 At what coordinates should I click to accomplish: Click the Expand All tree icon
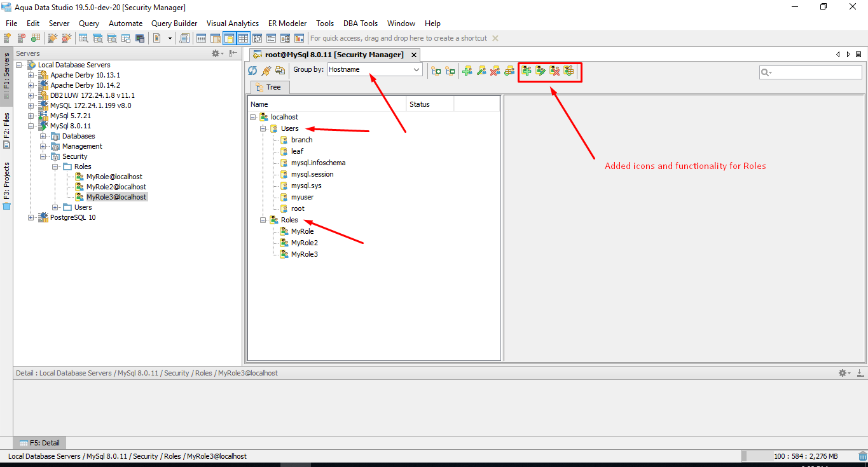click(x=436, y=71)
